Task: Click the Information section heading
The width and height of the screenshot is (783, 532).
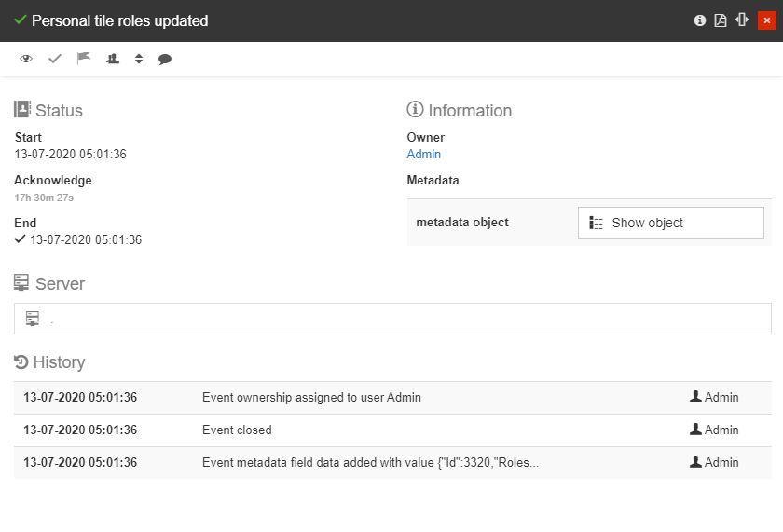Action: 460,110
